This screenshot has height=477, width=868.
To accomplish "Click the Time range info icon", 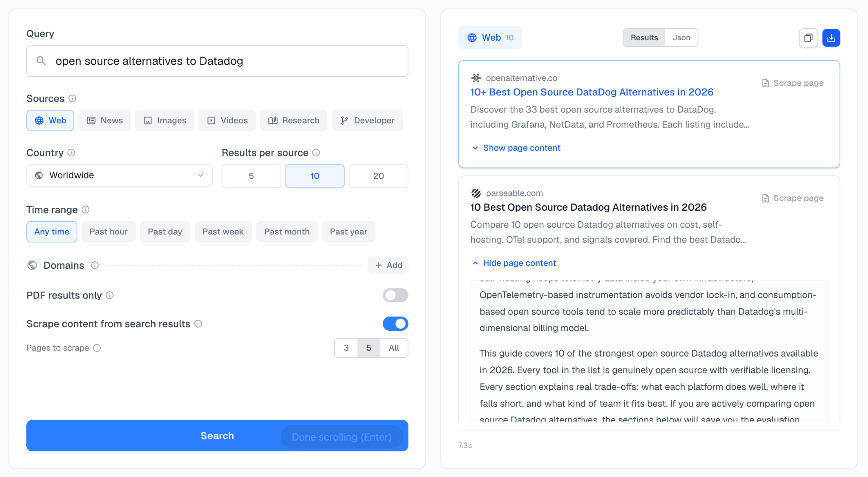I will coord(86,209).
